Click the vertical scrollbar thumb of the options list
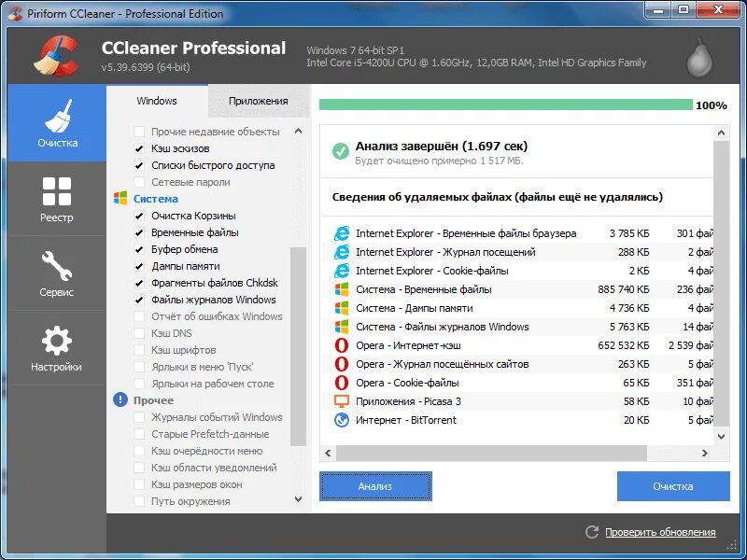Image resolution: width=747 pixels, height=560 pixels. [x=298, y=346]
